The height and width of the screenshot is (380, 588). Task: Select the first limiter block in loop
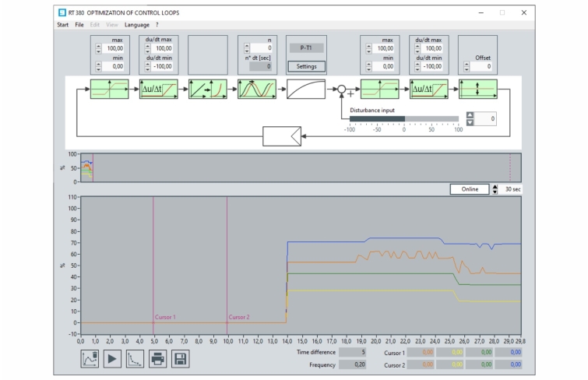click(x=110, y=90)
